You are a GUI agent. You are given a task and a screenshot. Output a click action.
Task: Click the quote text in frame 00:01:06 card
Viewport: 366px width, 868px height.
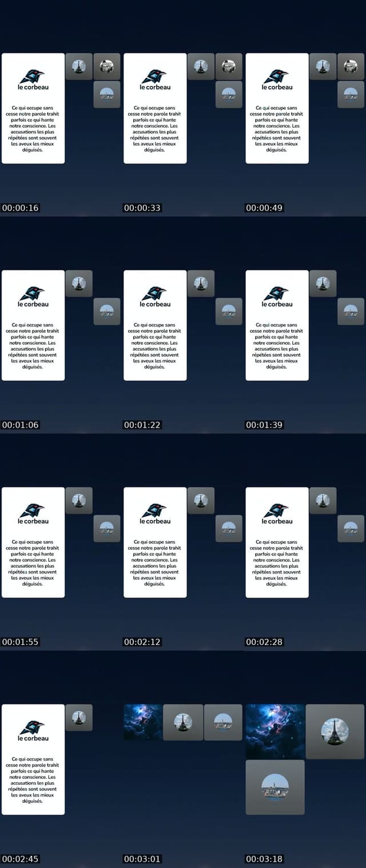coord(33,346)
